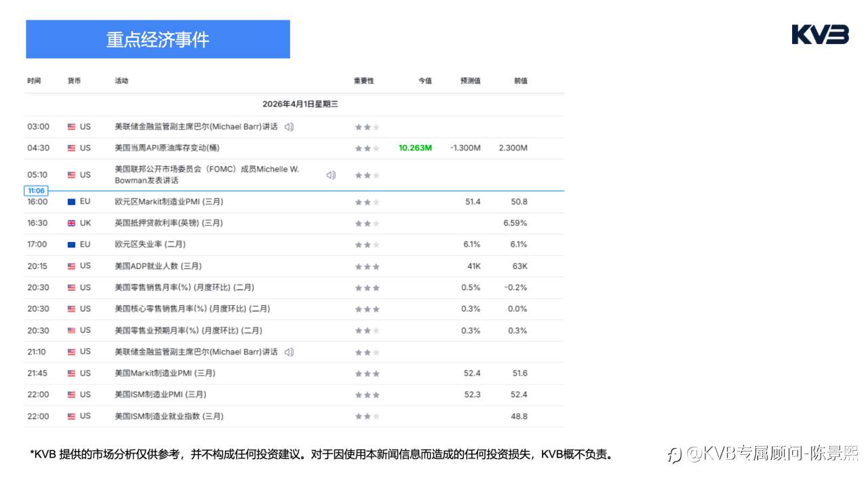
Task: Click the 前值 column header
Action: (520, 81)
